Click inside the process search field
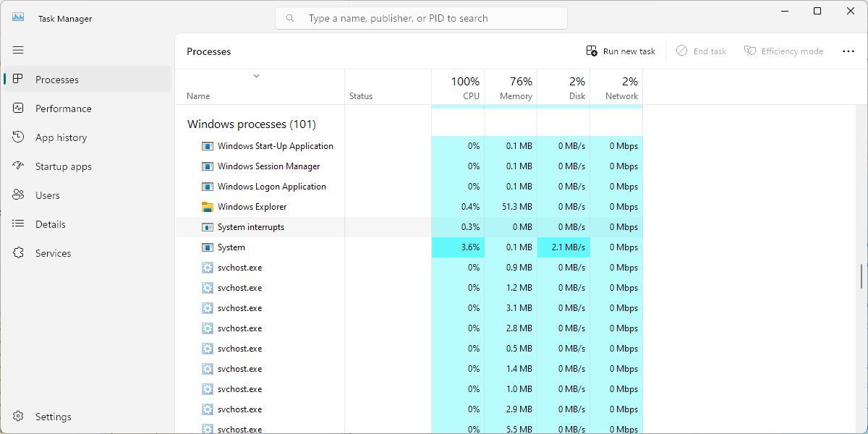Viewport: 868px width, 434px height. click(422, 17)
